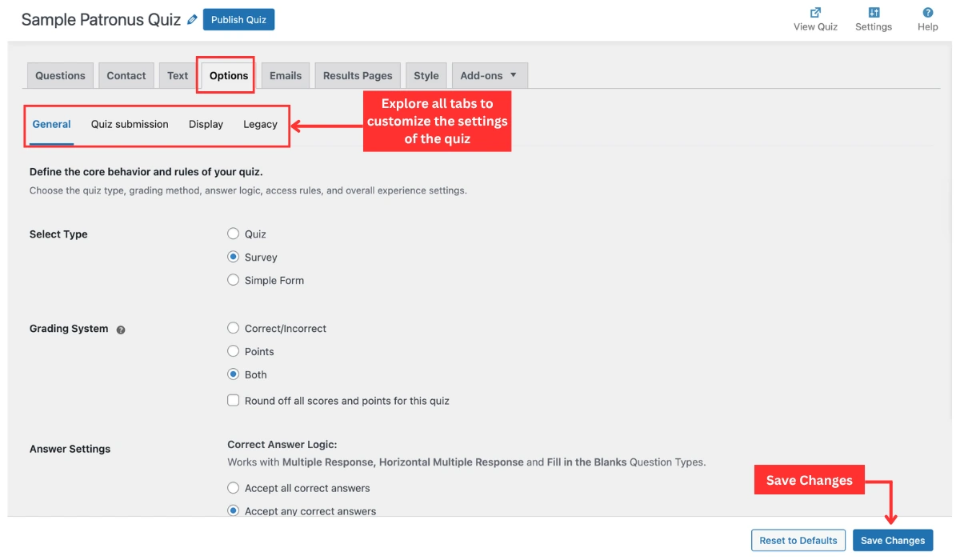The image size is (960, 560).
Task: Switch to the Questions tab
Action: tap(60, 75)
